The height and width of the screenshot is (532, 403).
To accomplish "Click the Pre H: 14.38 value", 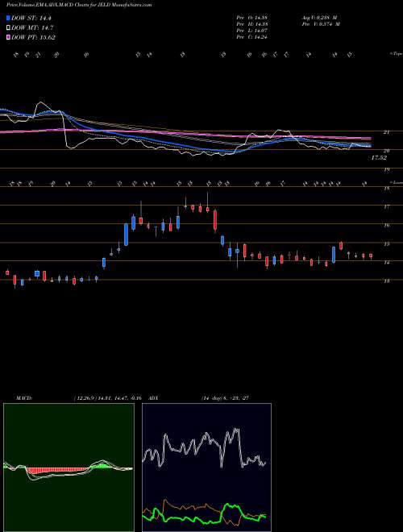I will tap(252, 24).
